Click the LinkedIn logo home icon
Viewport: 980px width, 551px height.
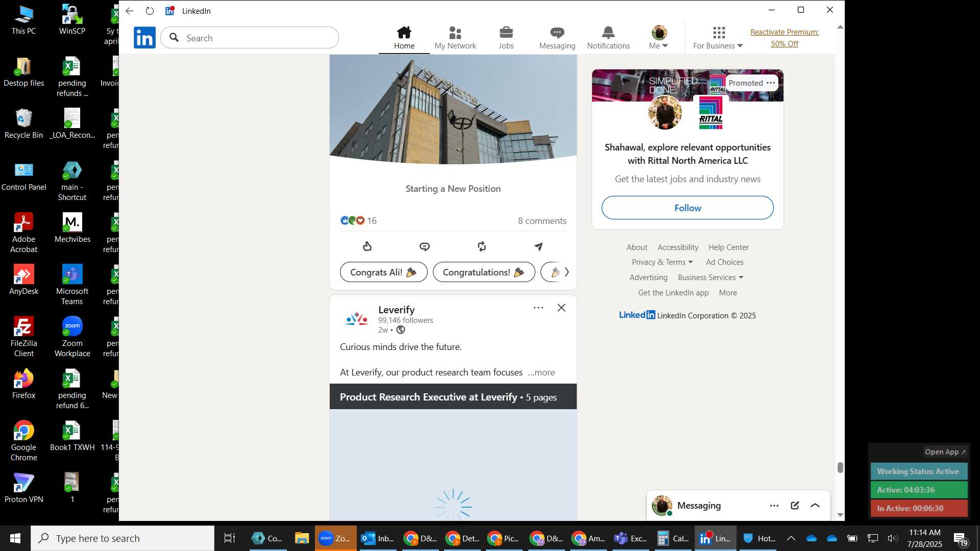(x=144, y=38)
